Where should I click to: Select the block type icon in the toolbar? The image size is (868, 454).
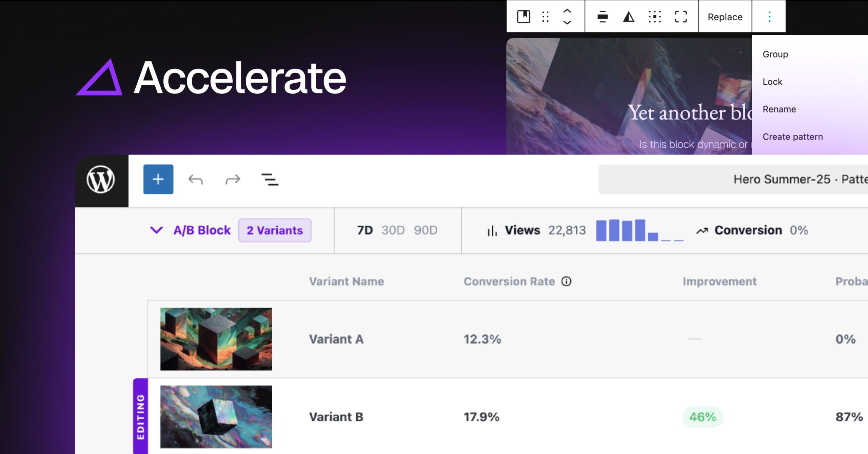[524, 16]
